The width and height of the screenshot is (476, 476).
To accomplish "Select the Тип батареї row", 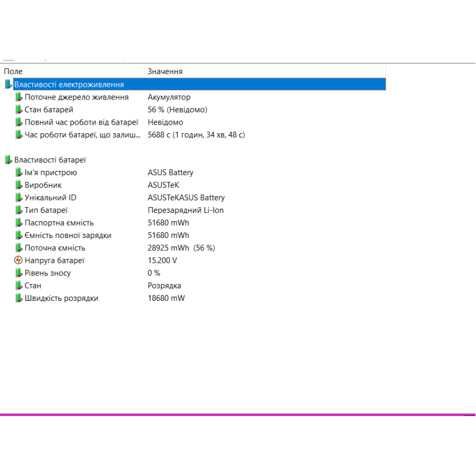I will pyautogui.click(x=46, y=210).
